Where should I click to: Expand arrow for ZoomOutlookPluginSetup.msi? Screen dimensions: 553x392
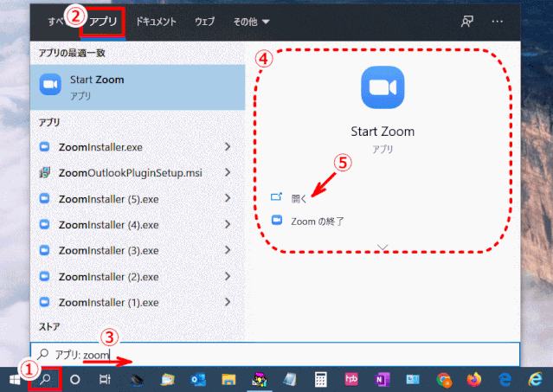pos(228,172)
